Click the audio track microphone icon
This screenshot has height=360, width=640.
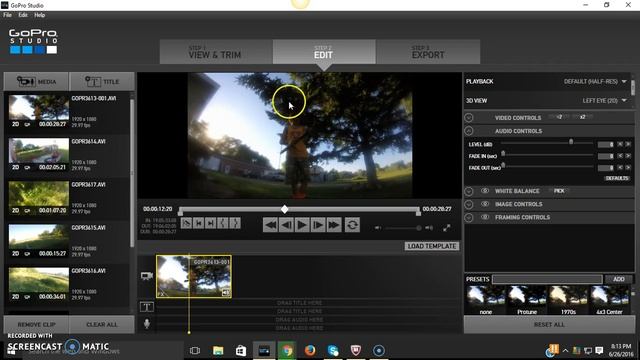[147, 324]
